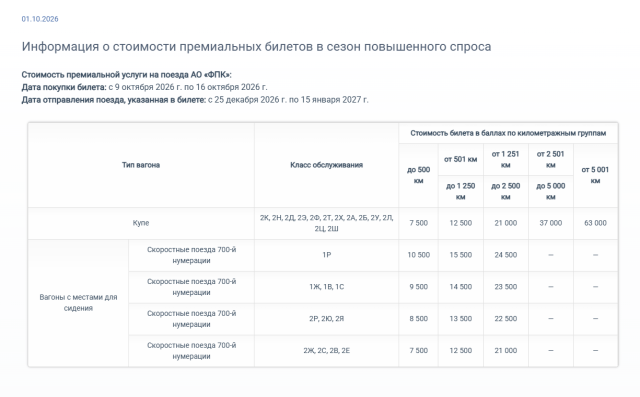Click the "2Р, 2Ю, 2Я" class cell
Image resolution: width=640 pixels, height=397 pixels.
coord(327,319)
